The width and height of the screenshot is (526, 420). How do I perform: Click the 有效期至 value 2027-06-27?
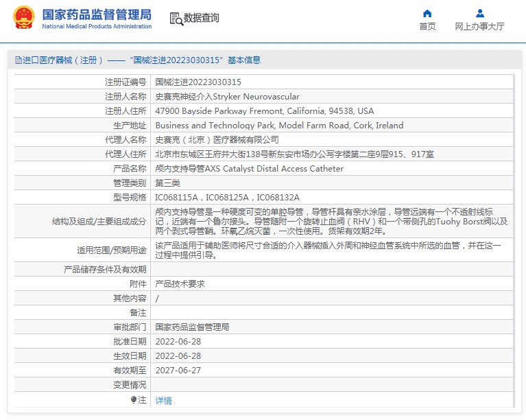178,371
